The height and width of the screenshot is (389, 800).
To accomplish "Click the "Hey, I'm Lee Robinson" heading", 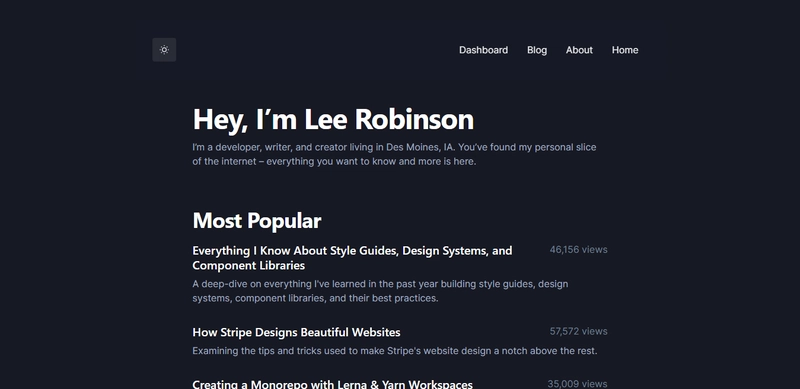I will [333, 119].
